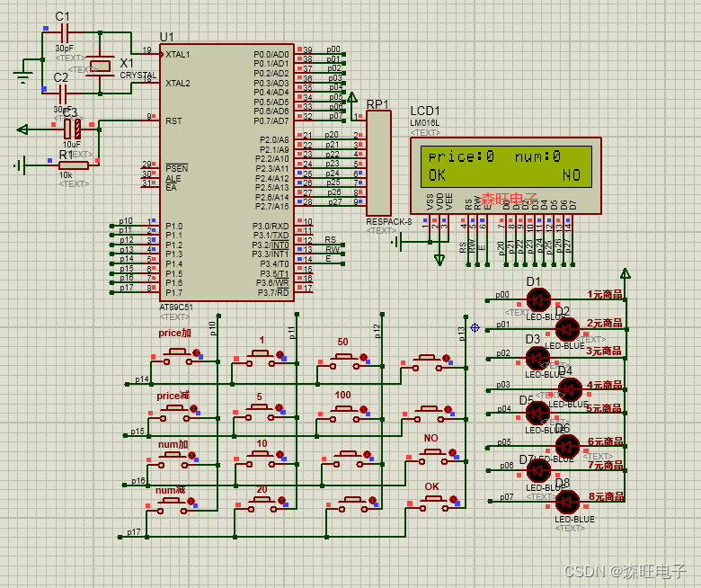The height and width of the screenshot is (588, 701).
Task: Toggle latch dot of num减 button
Action: (191, 502)
